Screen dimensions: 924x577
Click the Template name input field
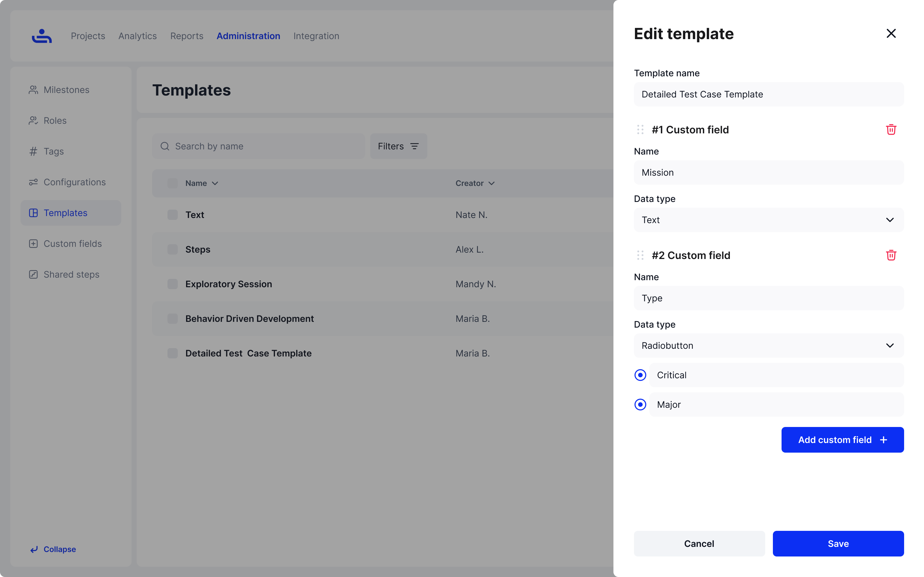point(769,94)
